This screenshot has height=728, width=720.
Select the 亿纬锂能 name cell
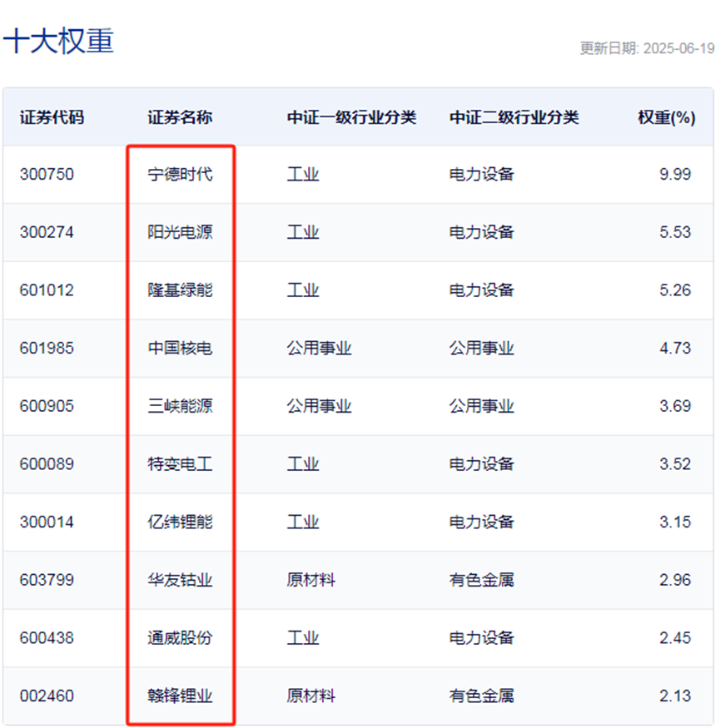(x=180, y=522)
